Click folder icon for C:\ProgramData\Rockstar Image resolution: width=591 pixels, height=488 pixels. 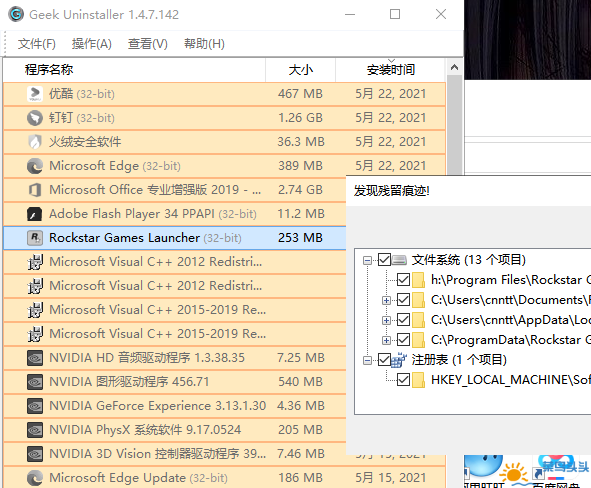tap(418, 340)
